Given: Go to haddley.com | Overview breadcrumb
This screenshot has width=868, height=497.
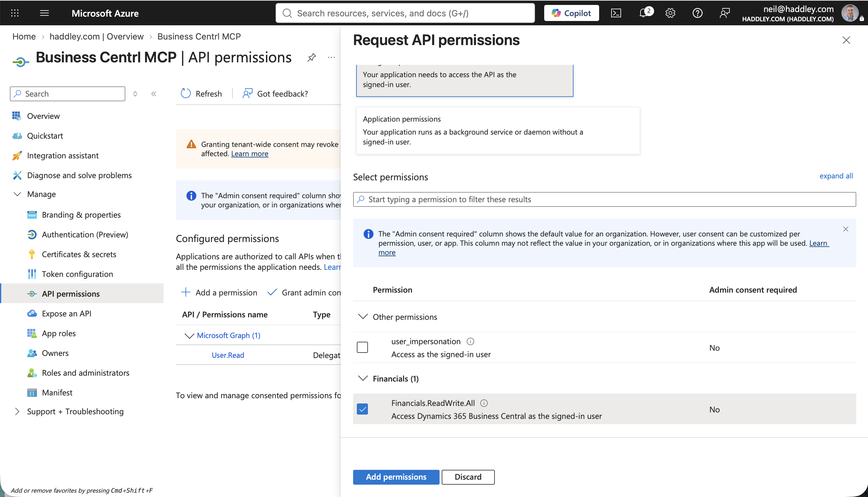Looking at the screenshot, I should [x=97, y=36].
